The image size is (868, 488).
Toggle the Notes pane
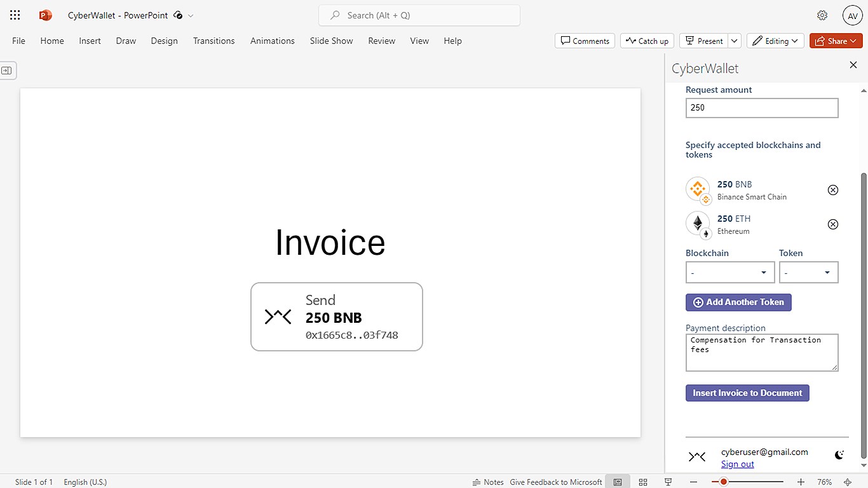(488, 482)
